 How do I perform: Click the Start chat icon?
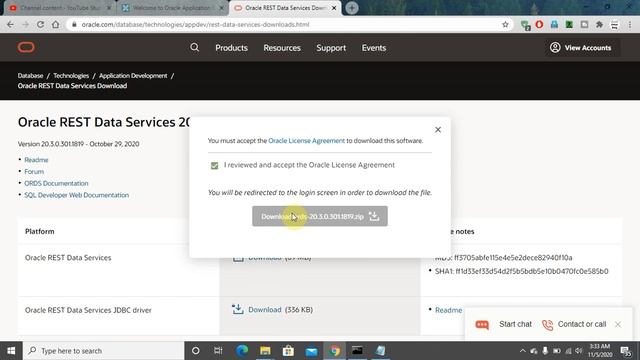482,324
